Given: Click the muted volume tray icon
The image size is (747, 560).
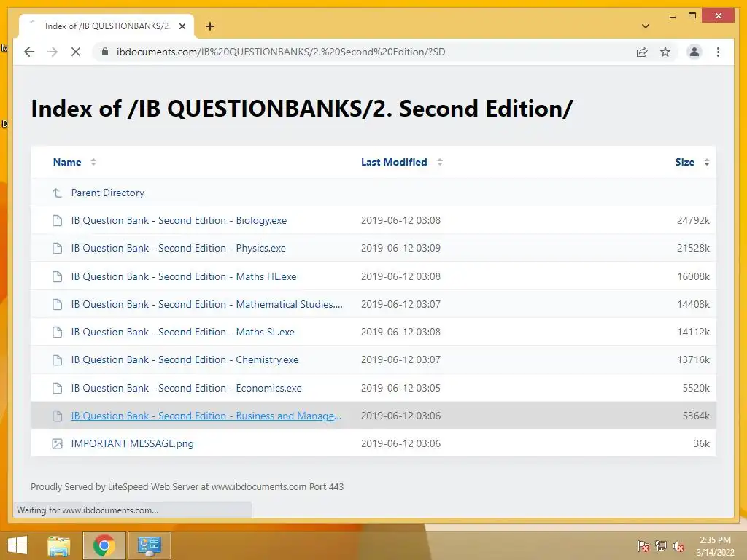Looking at the screenshot, I should 678,546.
